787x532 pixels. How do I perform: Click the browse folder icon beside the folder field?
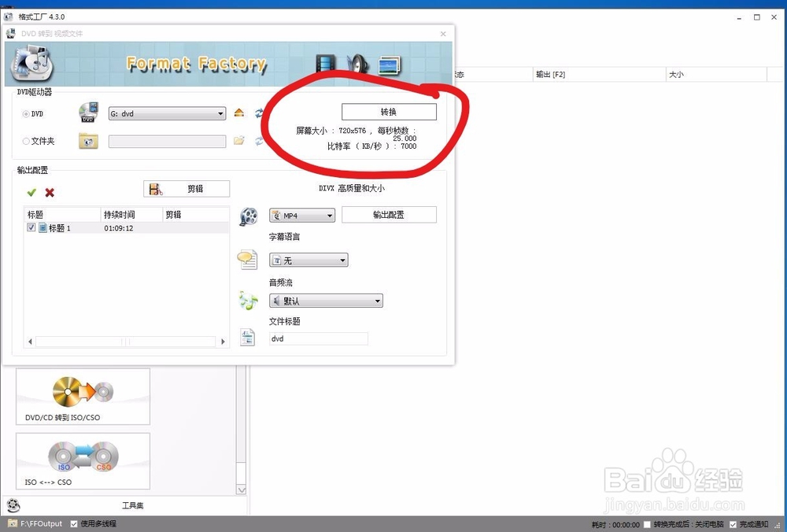coord(239,141)
